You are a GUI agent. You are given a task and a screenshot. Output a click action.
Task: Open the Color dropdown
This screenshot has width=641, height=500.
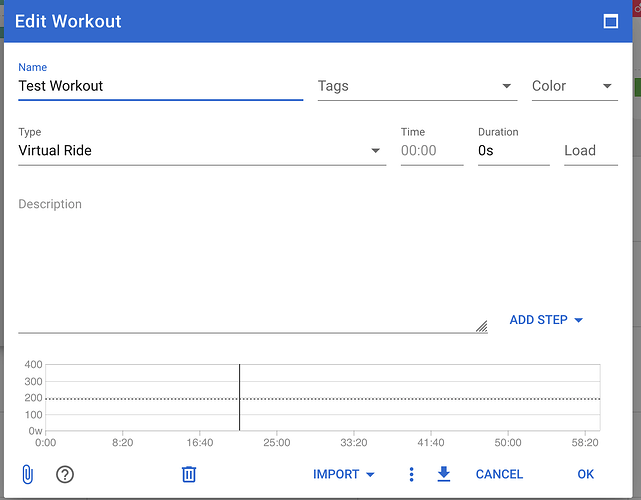(x=574, y=86)
